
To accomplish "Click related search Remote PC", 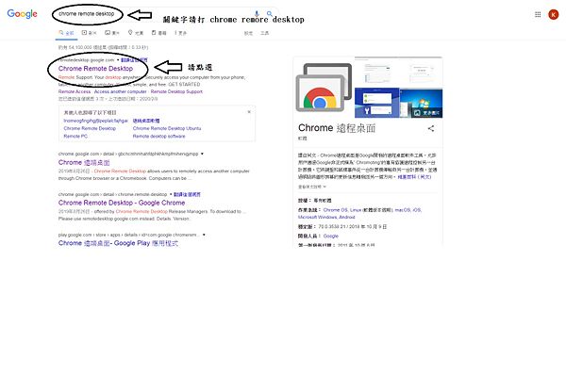I will (75, 137).
